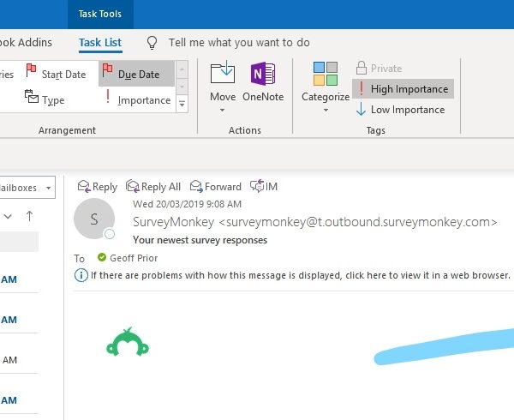Toggle High Importance tag
This screenshot has width=514, height=420.
(403, 89)
